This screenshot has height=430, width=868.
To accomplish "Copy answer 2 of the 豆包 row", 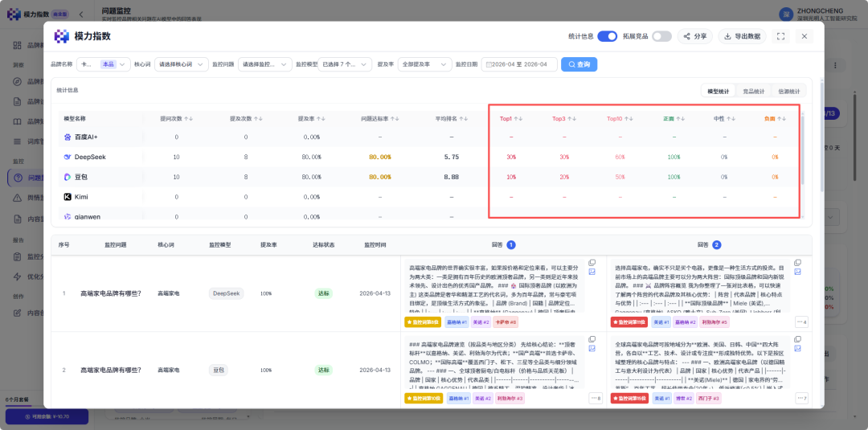I will 797,338.
